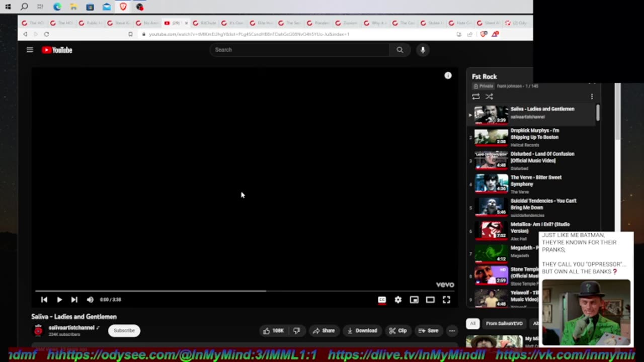Select the From SalivaVEVO chip
This screenshot has height=362, width=644.
click(x=504, y=323)
